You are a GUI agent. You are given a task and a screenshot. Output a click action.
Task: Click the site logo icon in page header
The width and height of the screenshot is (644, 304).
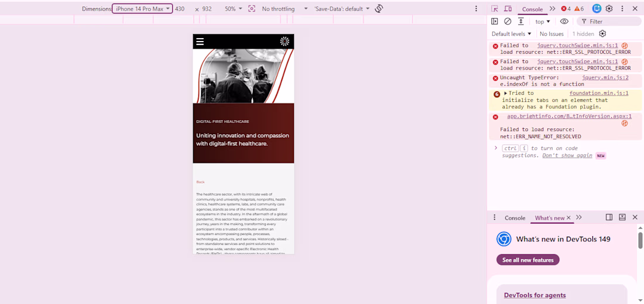[x=285, y=41]
